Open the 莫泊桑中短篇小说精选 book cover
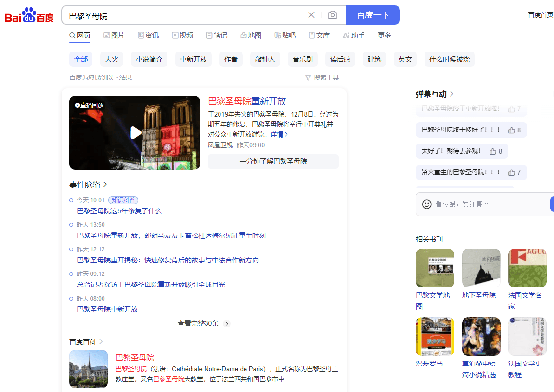Screen dimensions: 554x392 481,337
